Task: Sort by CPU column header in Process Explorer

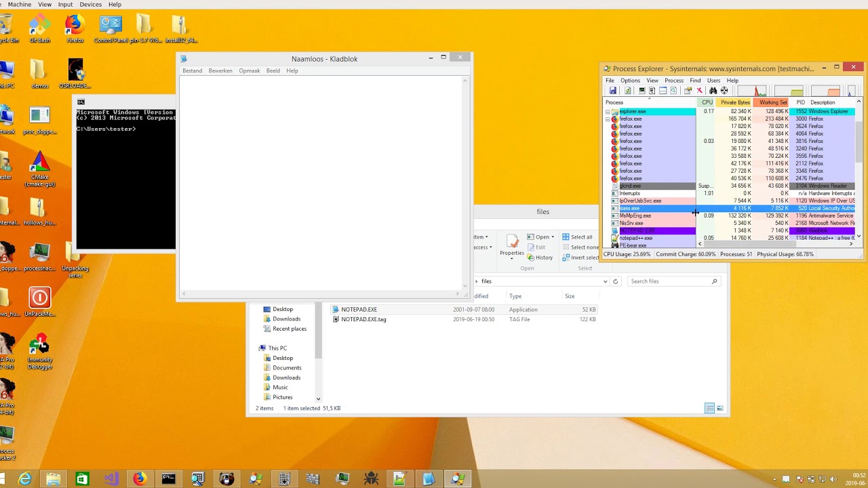Action: (x=707, y=102)
